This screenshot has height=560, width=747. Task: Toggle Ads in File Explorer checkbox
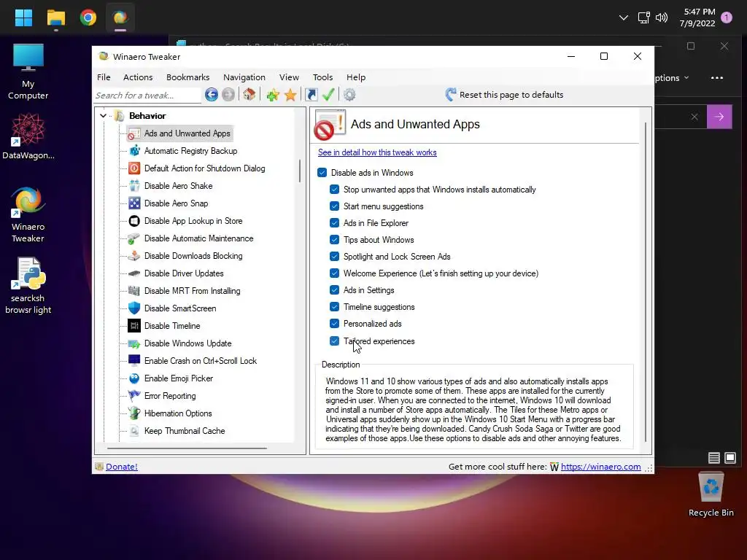(334, 223)
